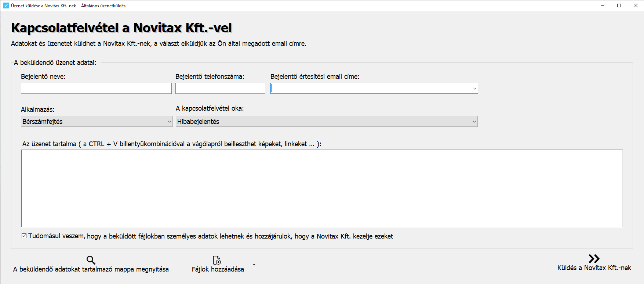
Task: Click the Bejelentő telefonszáma input field
Action: pos(220,88)
